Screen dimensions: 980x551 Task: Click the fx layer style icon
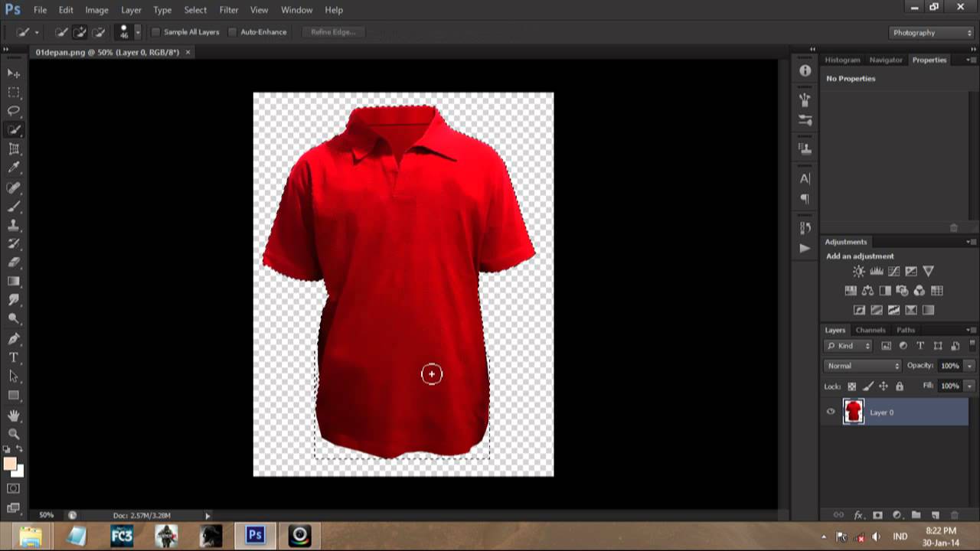point(858,516)
